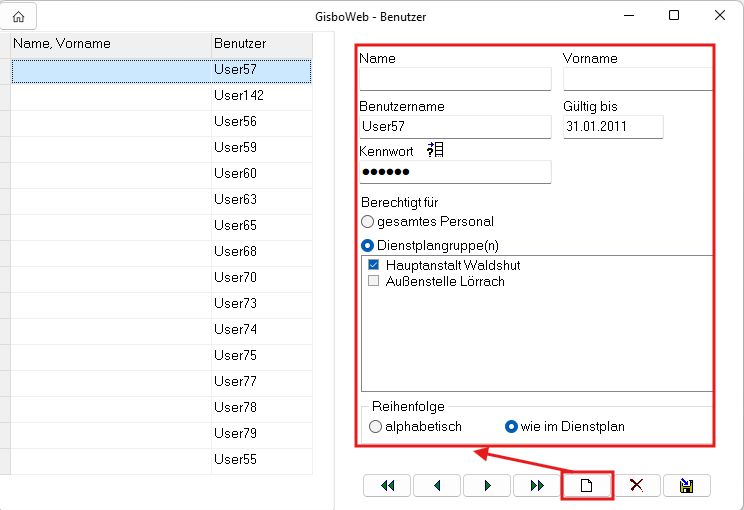Screen dimensions: 744x510
Task: Sort by 'Benutzer' column header
Action: 262,45
